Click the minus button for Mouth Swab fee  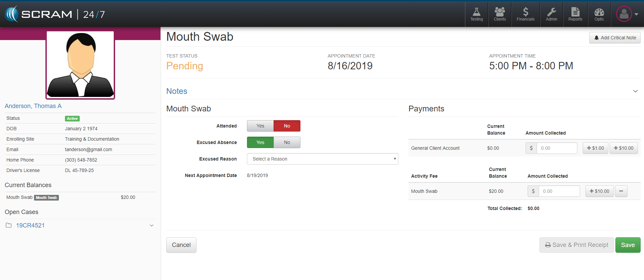point(621,191)
